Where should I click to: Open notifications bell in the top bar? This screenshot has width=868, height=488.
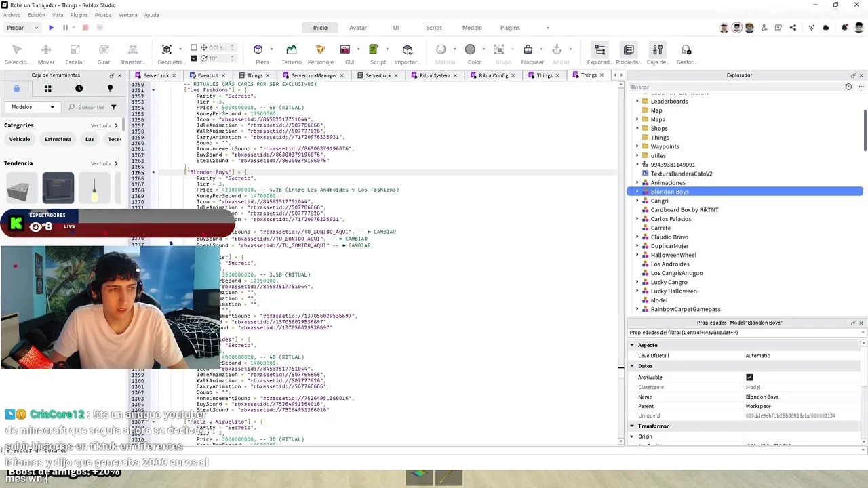[844, 28]
